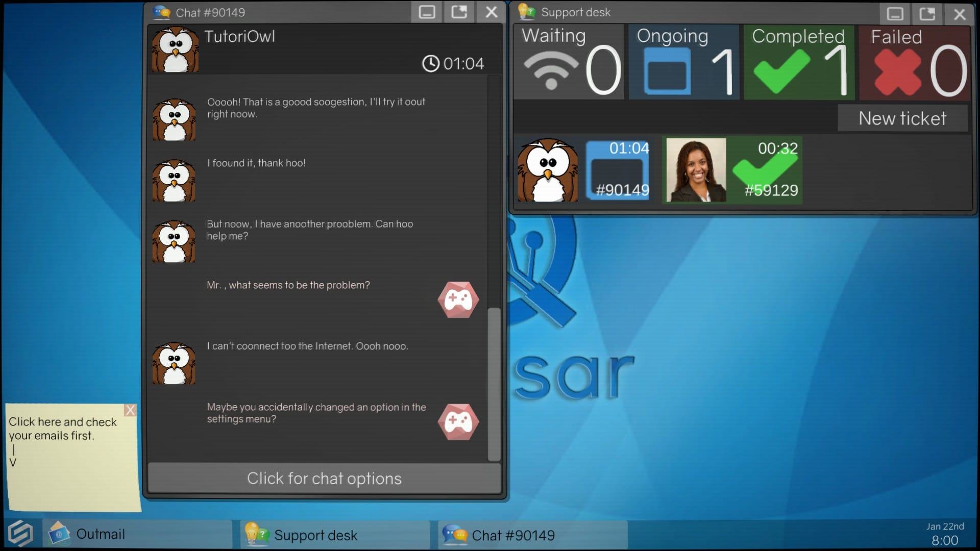Open chat options bar
The width and height of the screenshot is (980, 551).
coord(324,478)
